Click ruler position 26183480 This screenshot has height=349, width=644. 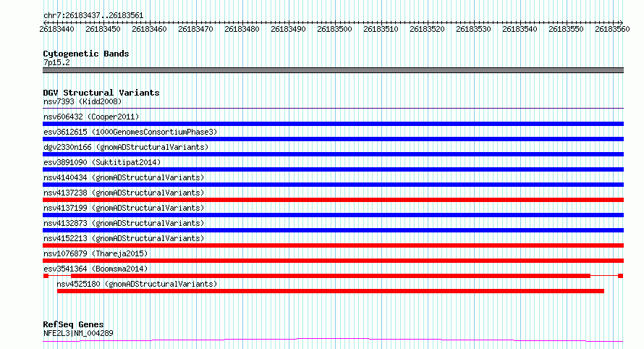(x=242, y=29)
